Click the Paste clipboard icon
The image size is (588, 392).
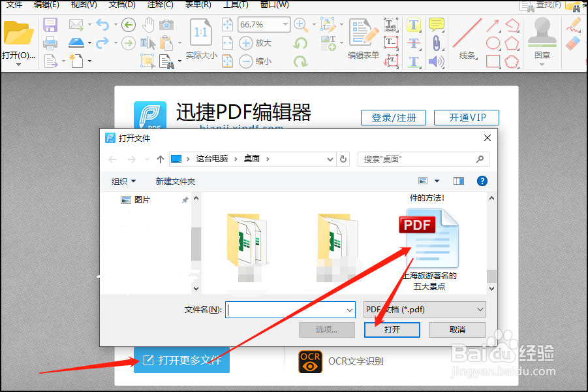coord(166,43)
